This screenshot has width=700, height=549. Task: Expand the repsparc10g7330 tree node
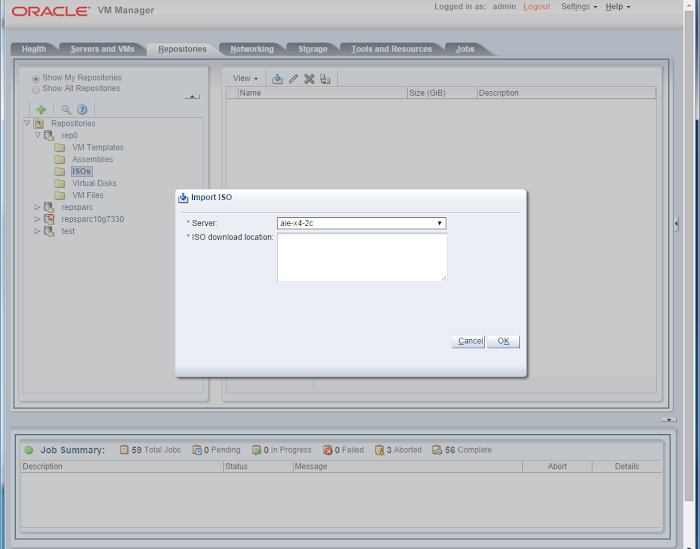(x=37, y=219)
